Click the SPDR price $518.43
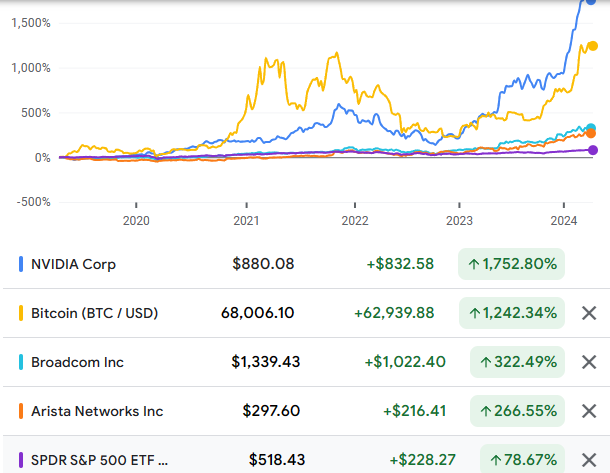610x473 pixels. tap(277, 460)
